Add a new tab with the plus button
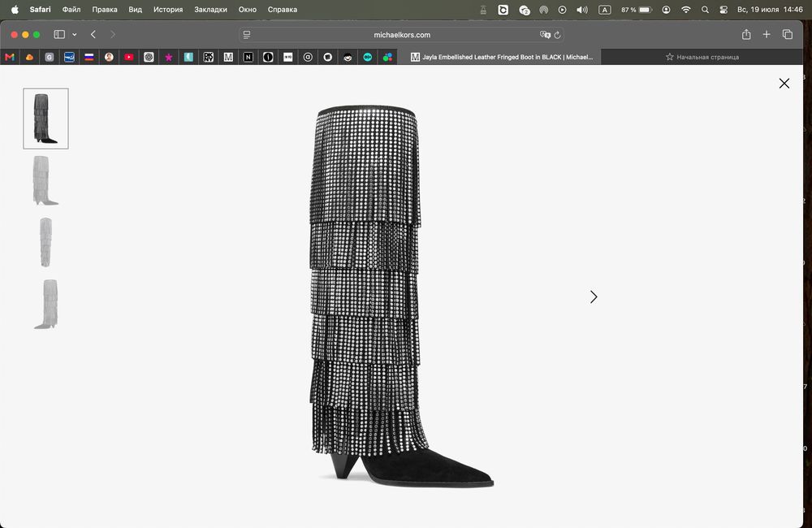The width and height of the screenshot is (812, 528). tap(767, 34)
